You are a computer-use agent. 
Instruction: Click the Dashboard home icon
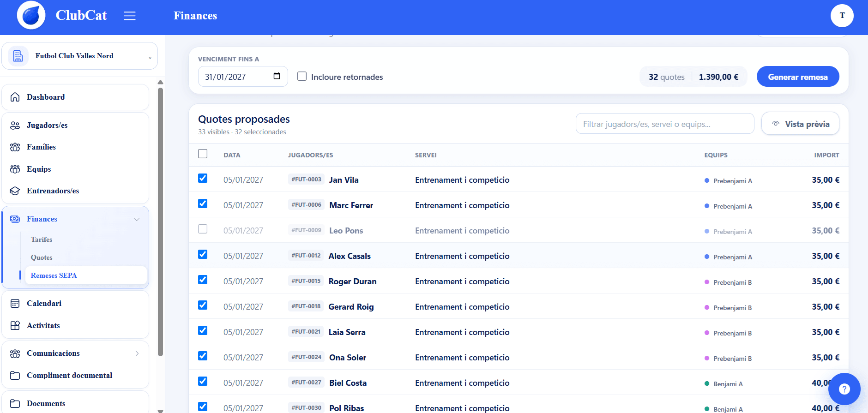15,97
